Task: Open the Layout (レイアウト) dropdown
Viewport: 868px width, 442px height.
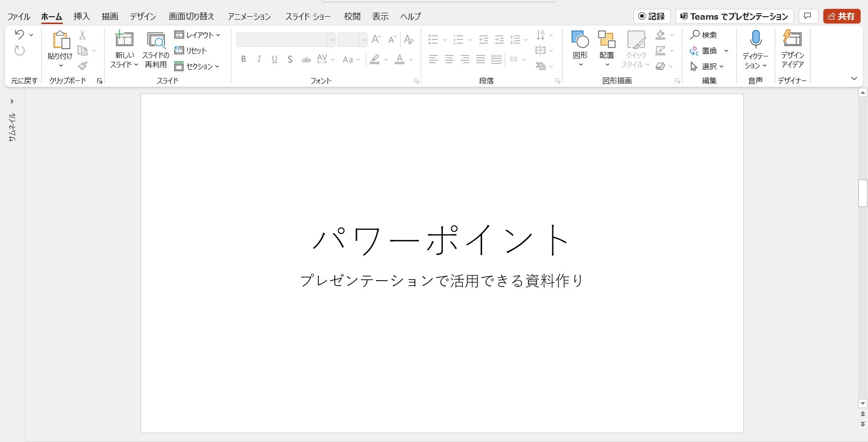Action: point(197,35)
